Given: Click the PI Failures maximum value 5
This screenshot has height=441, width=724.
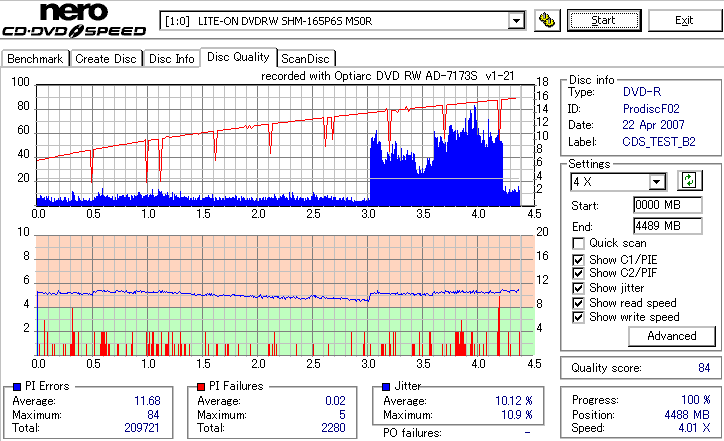Looking at the screenshot, I should coord(342,415).
